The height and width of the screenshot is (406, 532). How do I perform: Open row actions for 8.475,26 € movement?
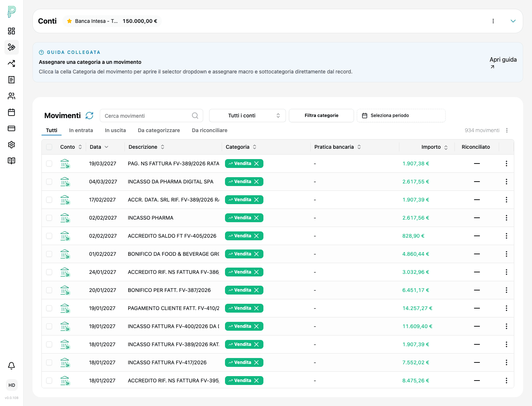point(507,381)
